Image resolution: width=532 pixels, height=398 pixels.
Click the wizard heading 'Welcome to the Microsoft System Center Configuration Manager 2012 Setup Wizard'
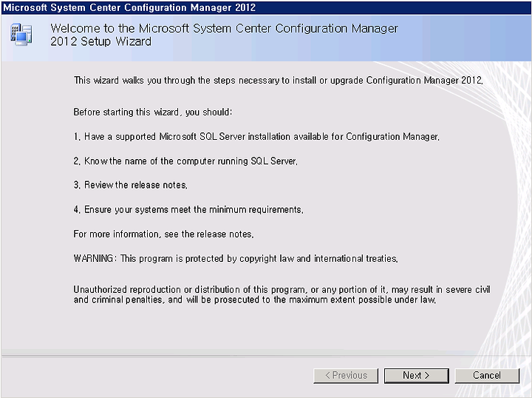(x=224, y=35)
